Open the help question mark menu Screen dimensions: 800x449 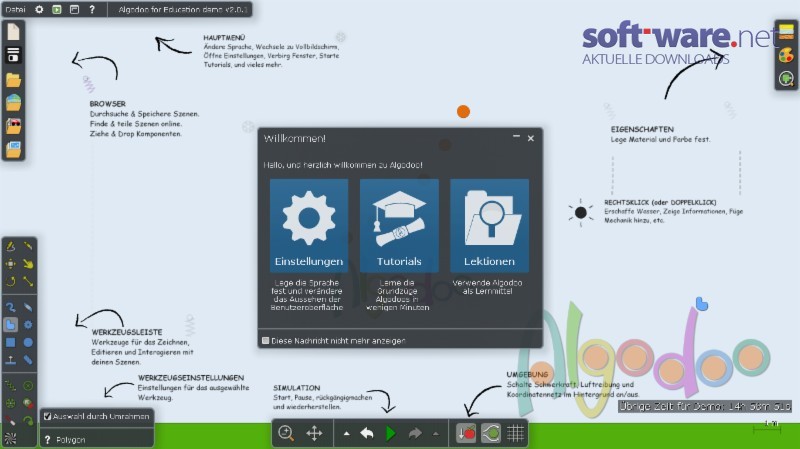(92, 9)
